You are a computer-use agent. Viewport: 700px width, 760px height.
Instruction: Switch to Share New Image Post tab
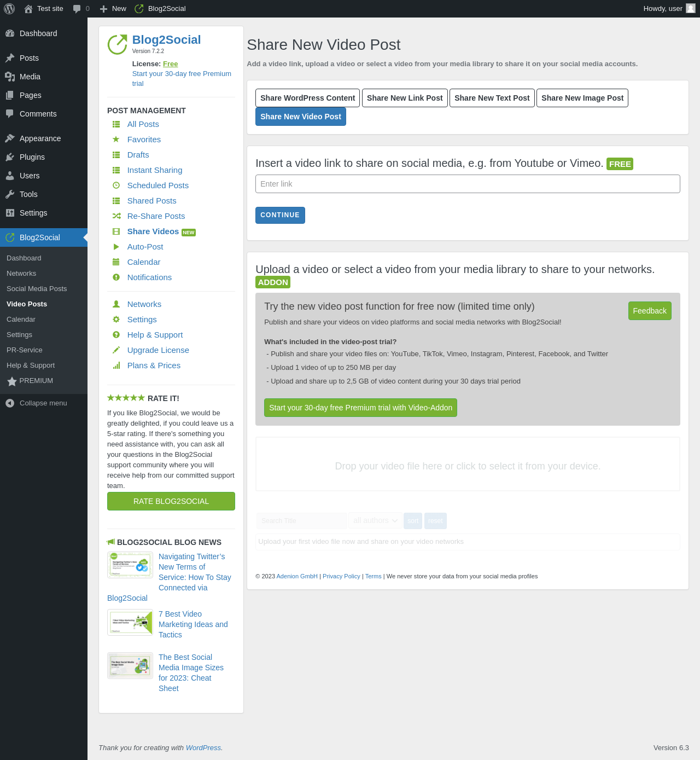point(582,98)
